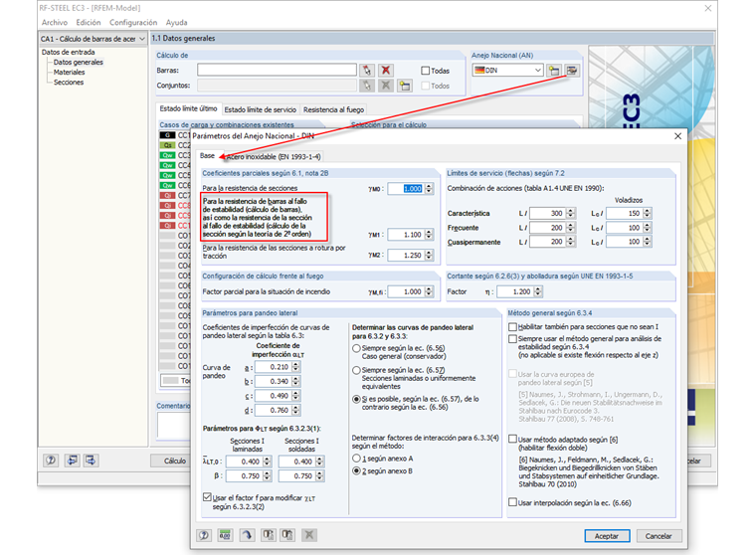Select Datos generales in tree
Screen dimensions: 756x555
tap(79, 63)
